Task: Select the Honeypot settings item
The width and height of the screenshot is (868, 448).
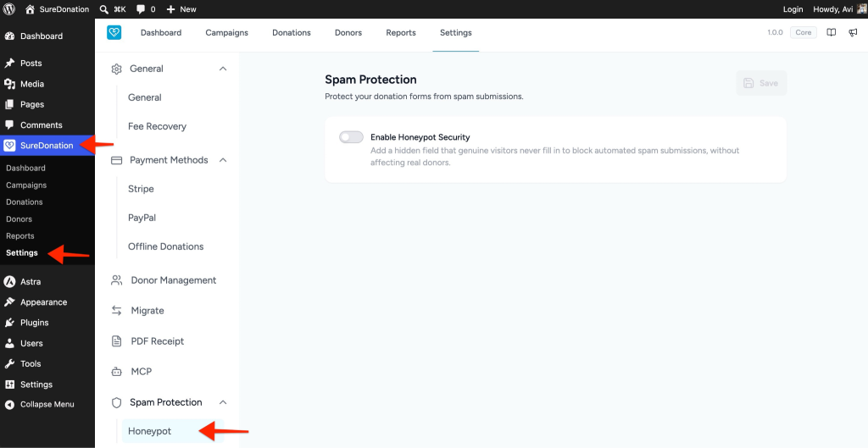Action: pos(173,431)
